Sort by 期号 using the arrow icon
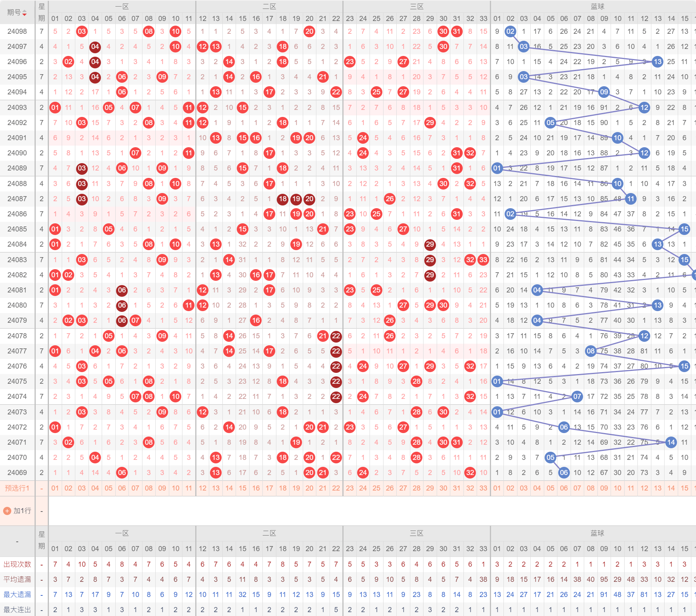The height and width of the screenshot is (616, 696). (24, 13)
